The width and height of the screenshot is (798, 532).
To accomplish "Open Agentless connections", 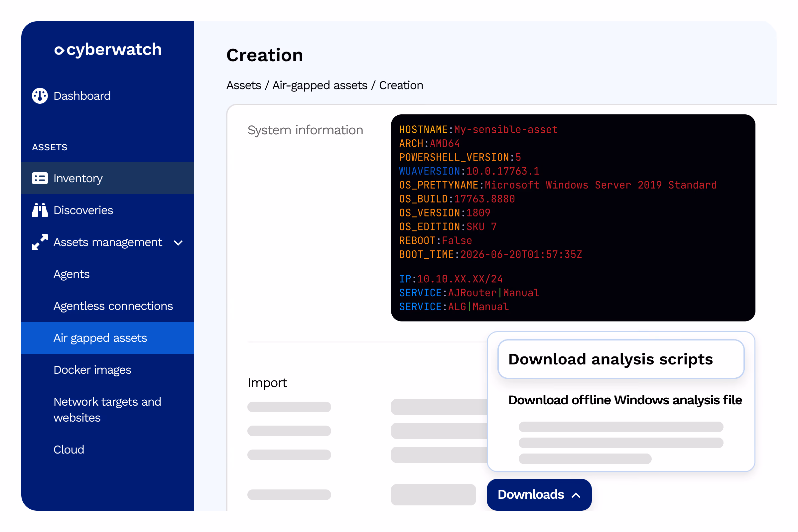I will (x=113, y=306).
